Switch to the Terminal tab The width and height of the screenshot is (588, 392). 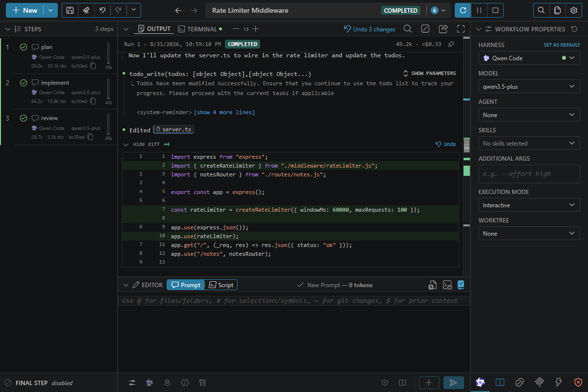click(200, 29)
